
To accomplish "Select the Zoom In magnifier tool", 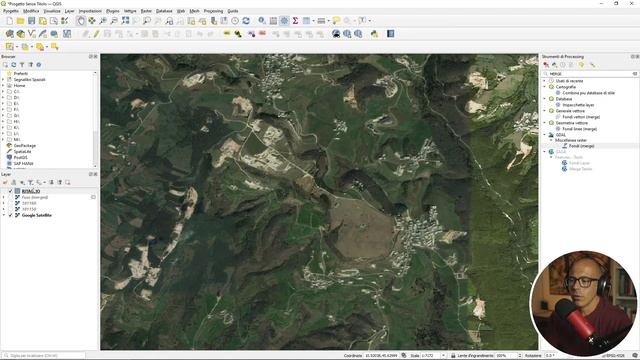I will (x=103, y=21).
